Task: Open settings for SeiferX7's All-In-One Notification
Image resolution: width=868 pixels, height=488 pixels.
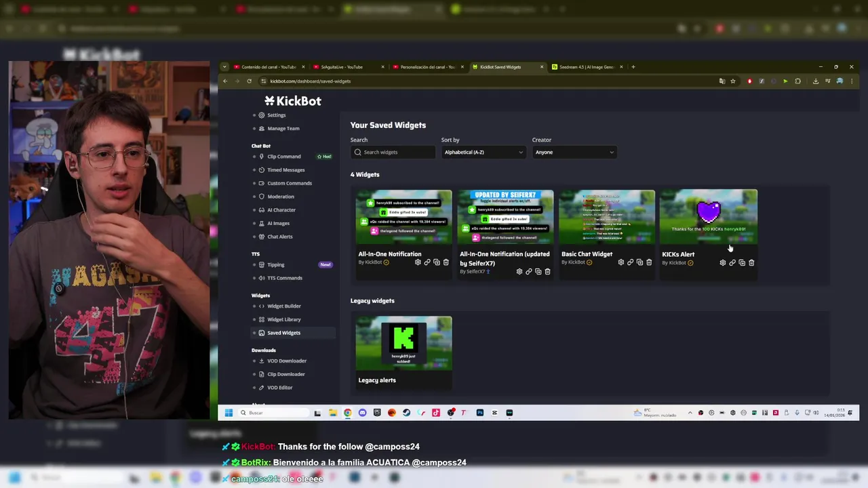Action: 519,272
